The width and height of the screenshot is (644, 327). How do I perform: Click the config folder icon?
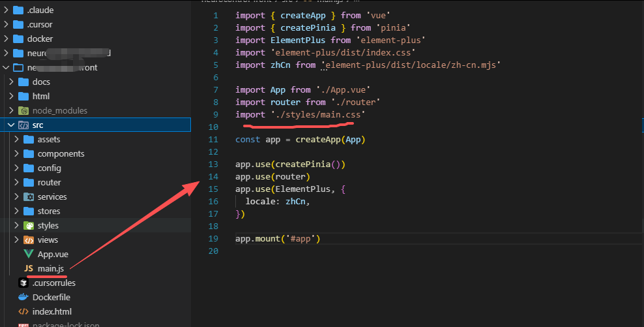(x=29, y=168)
